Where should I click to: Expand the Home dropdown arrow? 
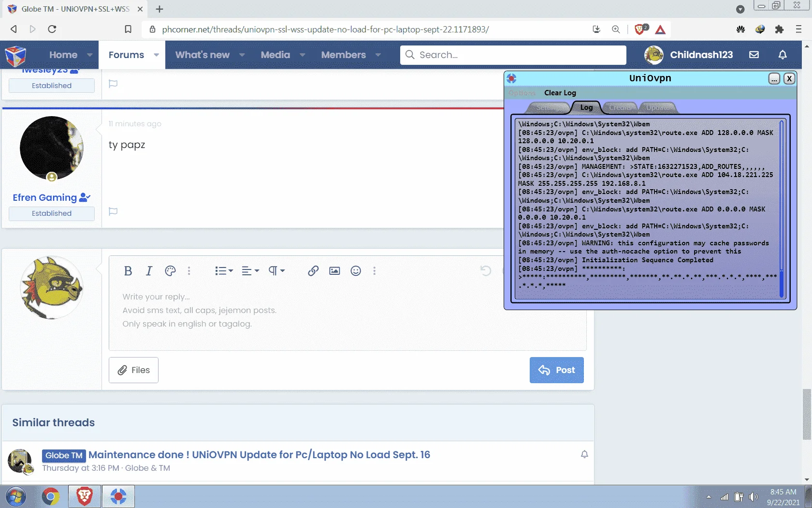pos(89,55)
